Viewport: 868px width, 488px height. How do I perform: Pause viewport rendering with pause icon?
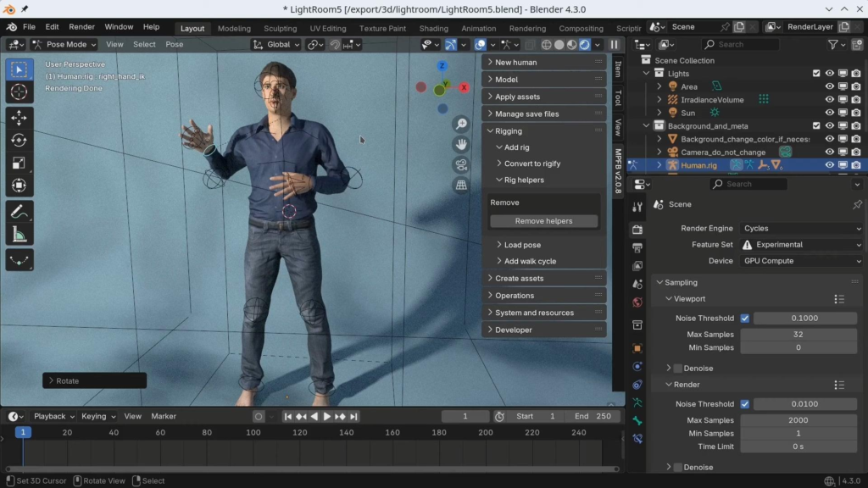(615, 44)
